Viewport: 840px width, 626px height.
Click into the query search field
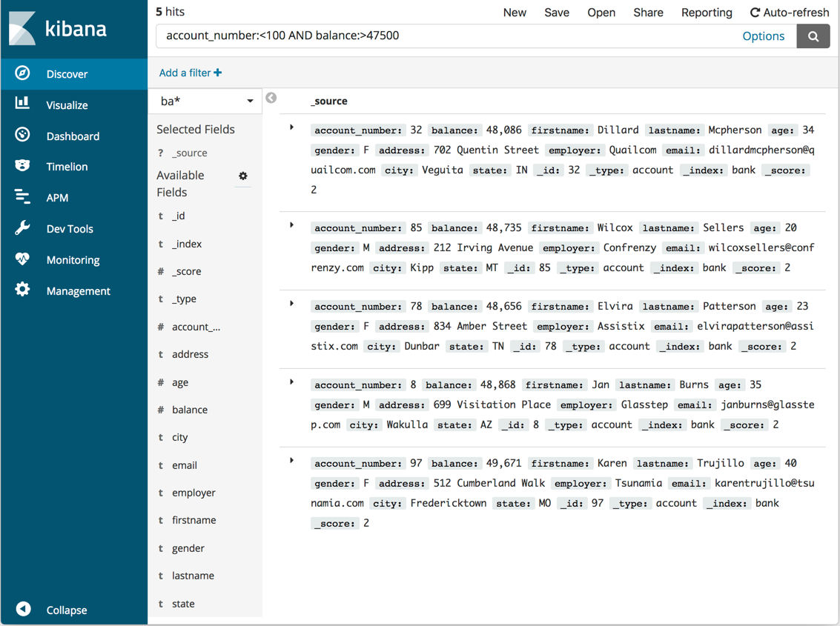pos(445,36)
